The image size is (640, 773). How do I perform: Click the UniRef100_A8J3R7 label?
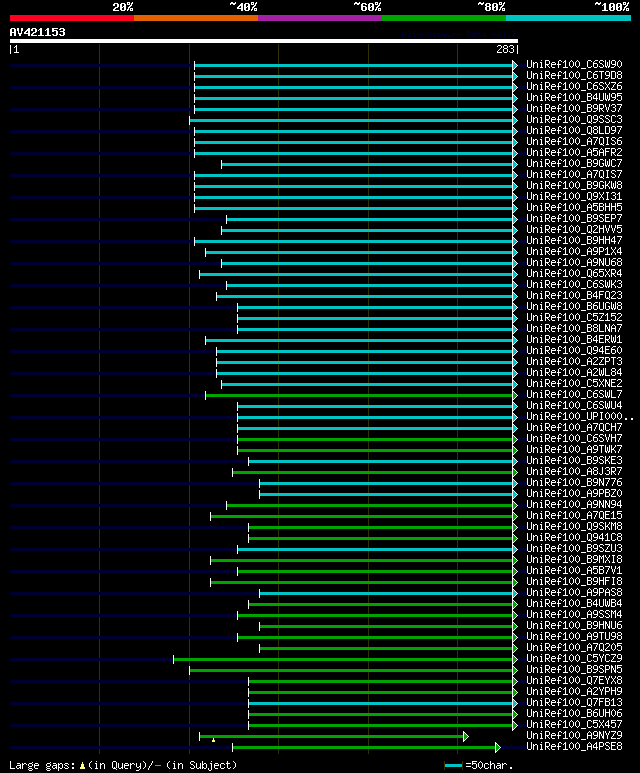pos(574,471)
